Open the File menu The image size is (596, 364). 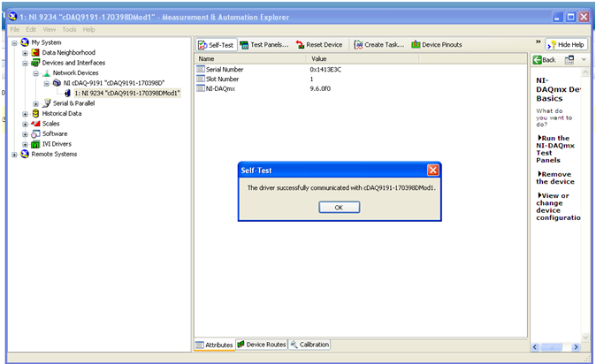(15, 30)
